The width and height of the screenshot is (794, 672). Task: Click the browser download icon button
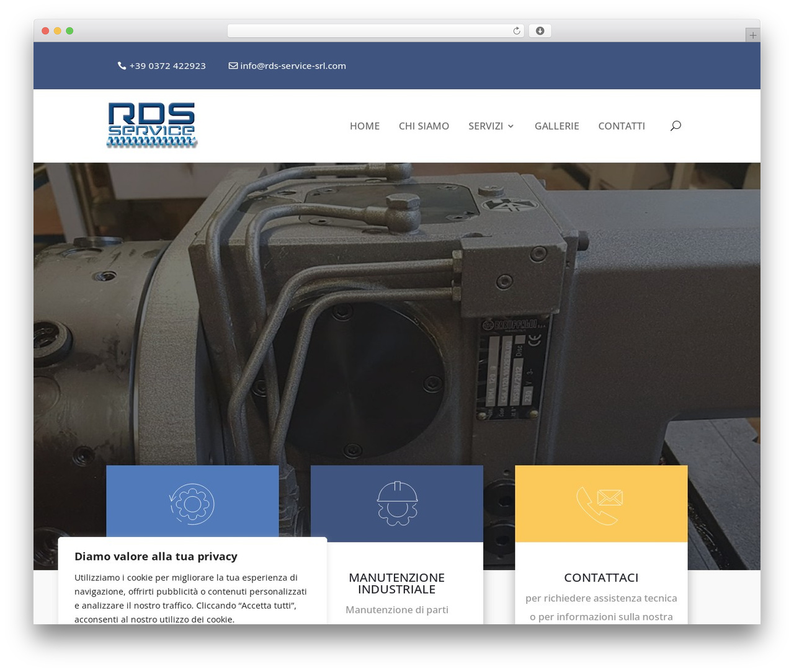click(x=540, y=31)
